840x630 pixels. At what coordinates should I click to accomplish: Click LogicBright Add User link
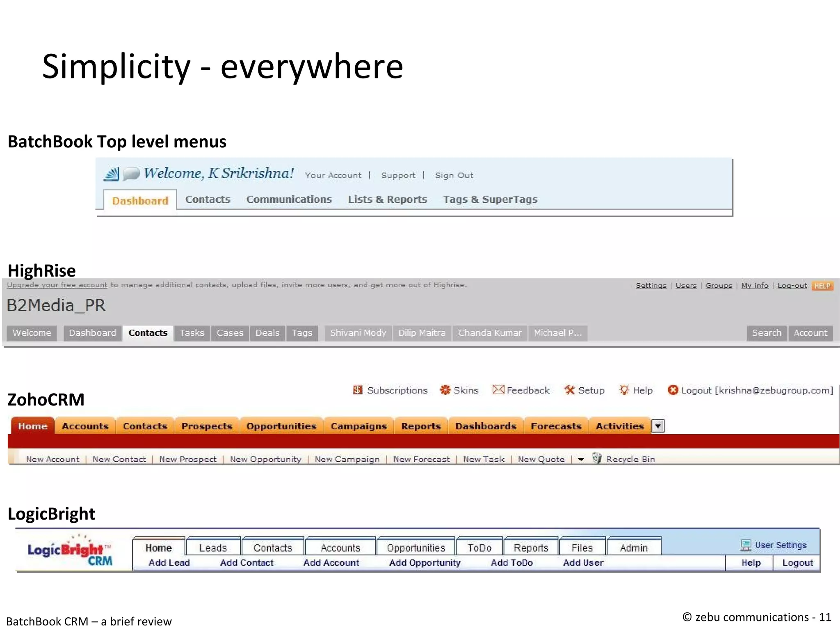[583, 563]
